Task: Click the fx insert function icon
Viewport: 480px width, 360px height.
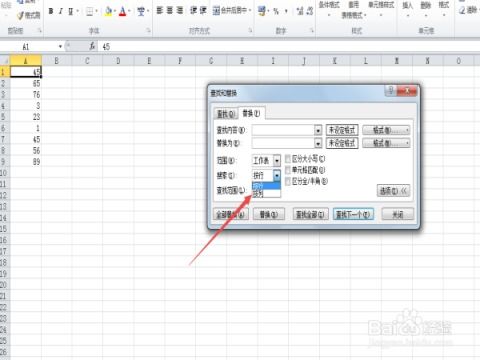Action: 92,46
